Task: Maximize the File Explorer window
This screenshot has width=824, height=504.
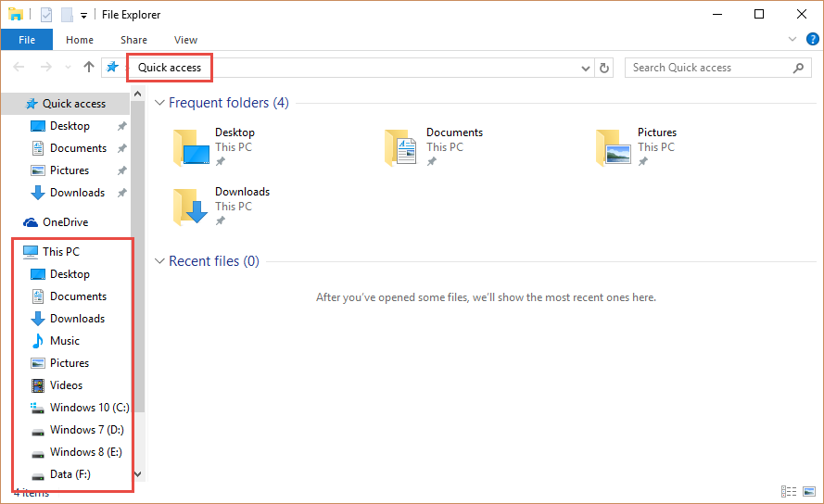Action: 759,14
